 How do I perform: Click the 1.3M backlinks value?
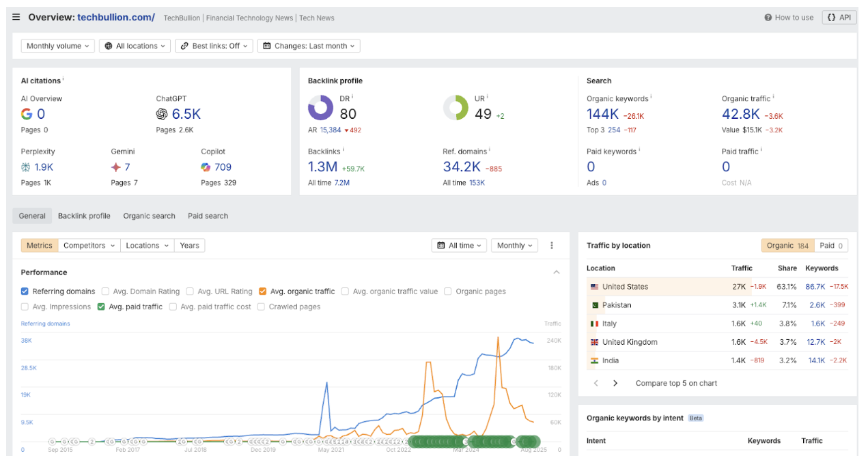(323, 167)
